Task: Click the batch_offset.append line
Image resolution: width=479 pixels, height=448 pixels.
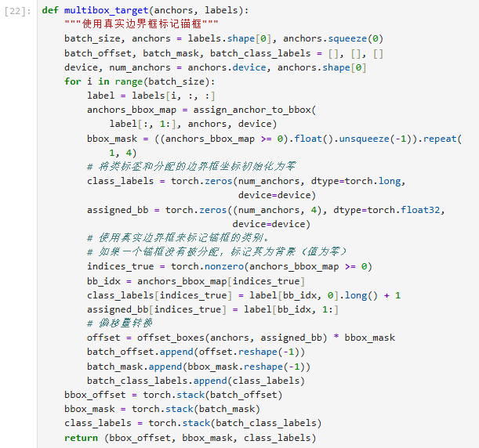Action: coord(196,352)
